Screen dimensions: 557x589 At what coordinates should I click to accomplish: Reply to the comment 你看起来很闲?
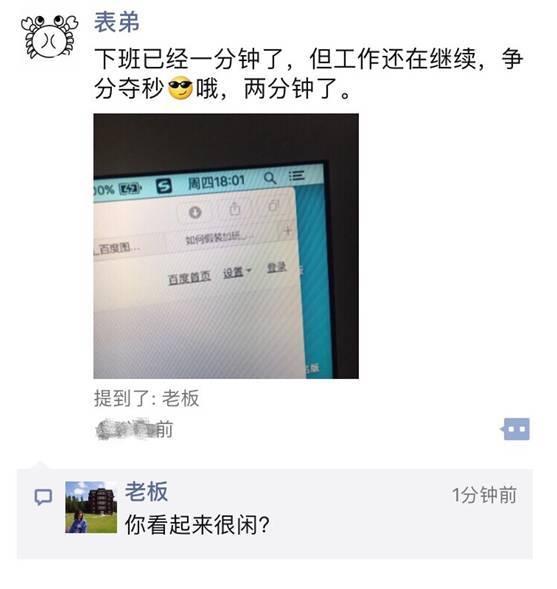[198, 524]
